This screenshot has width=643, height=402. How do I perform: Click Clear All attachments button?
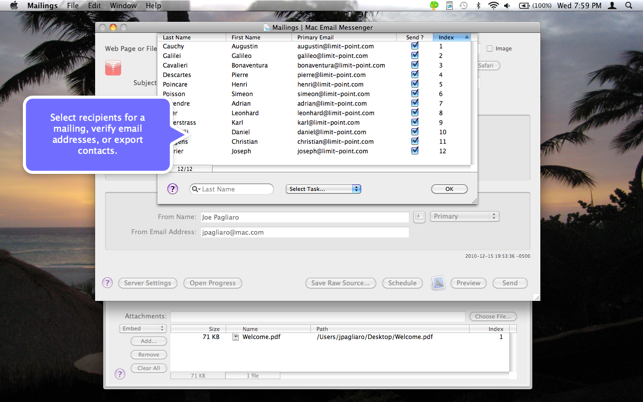coord(148,368)
